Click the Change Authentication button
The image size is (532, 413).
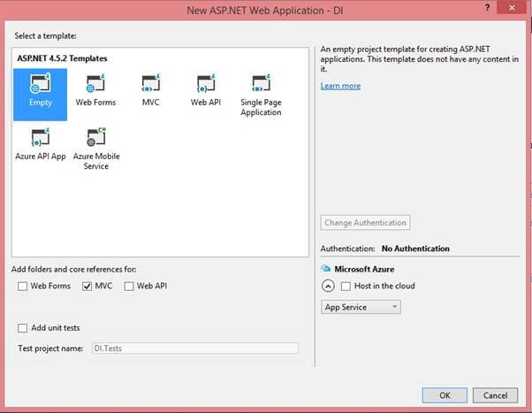(365, 223)
